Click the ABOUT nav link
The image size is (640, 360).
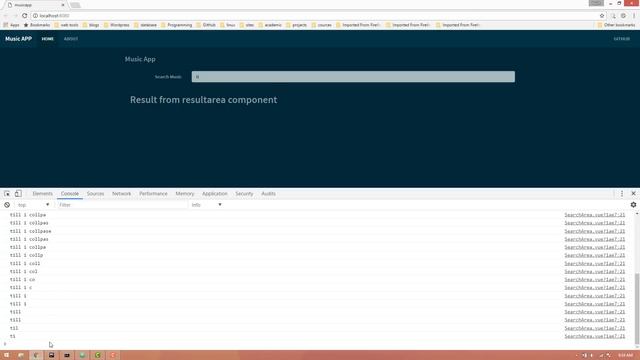pos(71,39)
